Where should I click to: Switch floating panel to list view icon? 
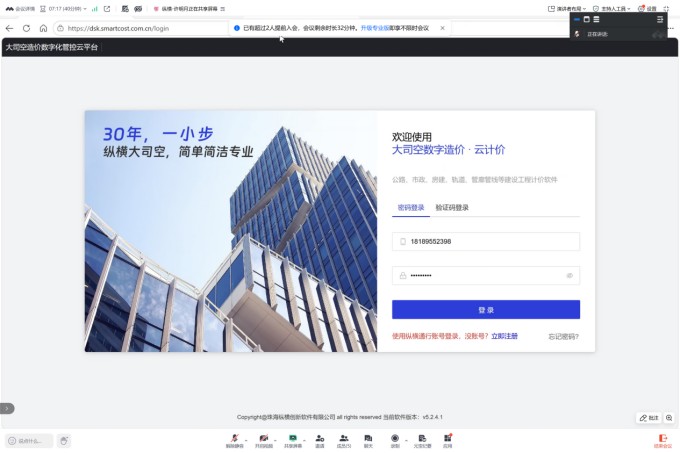pyautogui.click(x=596, y=19)
